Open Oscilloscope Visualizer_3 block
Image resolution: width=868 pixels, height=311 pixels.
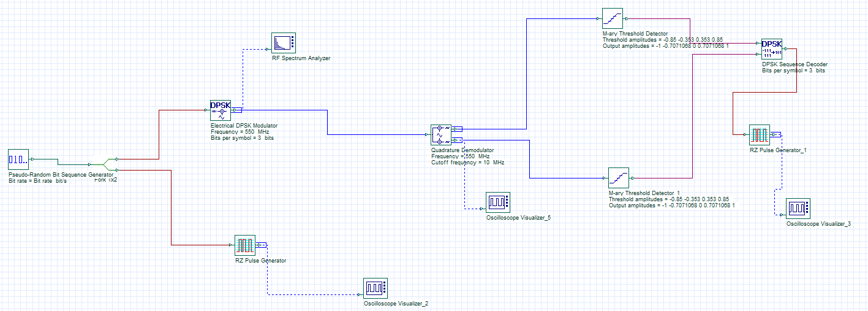798,209
